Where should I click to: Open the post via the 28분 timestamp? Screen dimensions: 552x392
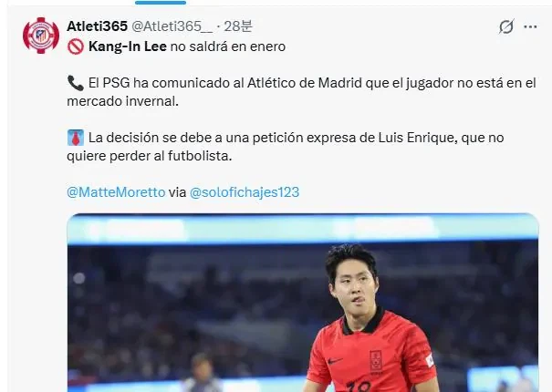[238, 26]
